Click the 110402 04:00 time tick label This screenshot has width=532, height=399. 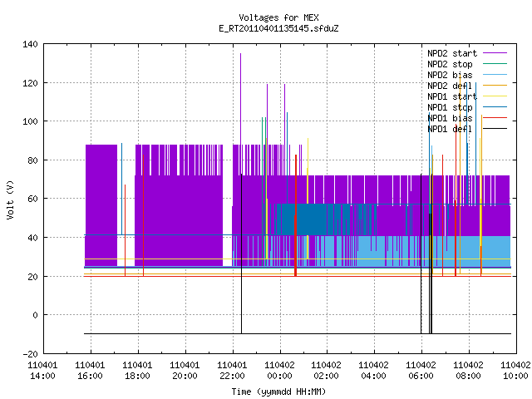(x=373, y=371)
